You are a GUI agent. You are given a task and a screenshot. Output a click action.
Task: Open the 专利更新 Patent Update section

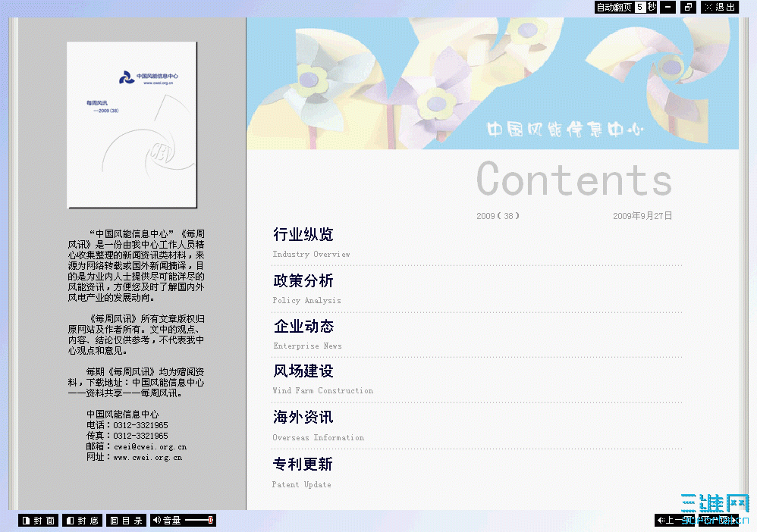302,465
